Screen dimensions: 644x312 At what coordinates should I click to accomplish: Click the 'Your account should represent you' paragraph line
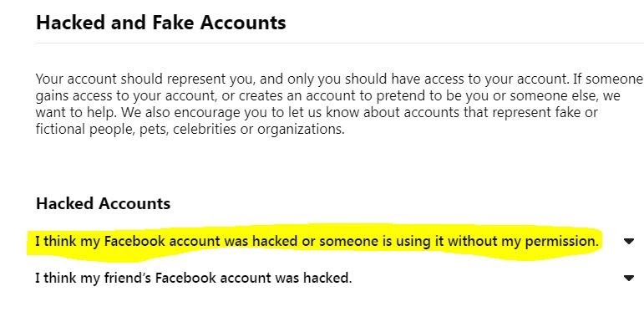(339, 79)
